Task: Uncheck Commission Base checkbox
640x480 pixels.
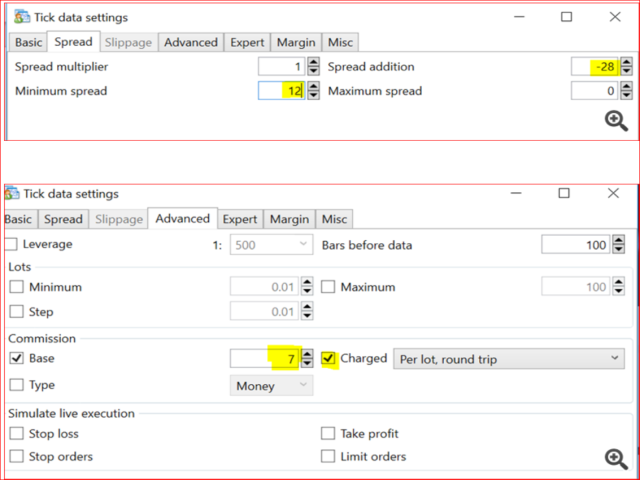Action: (16, 358)
